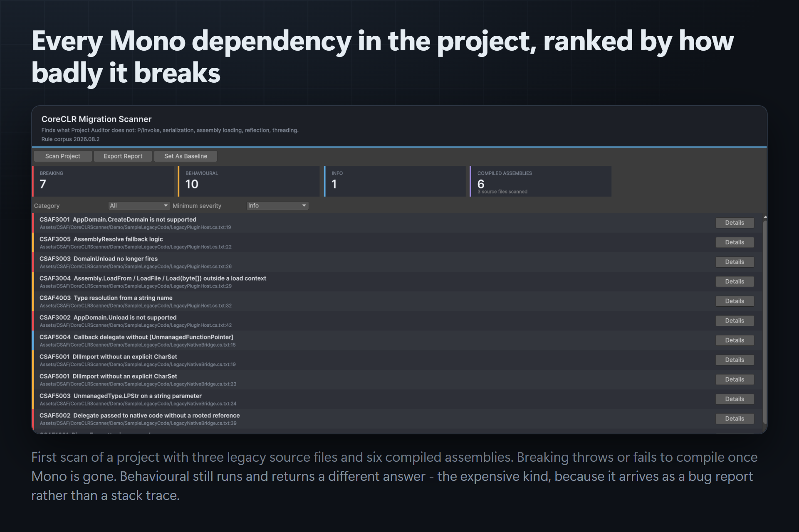Open Details for CSAF3002 AppDomain.Unload
This screenshot has width=799, height=532.
click(735, 320)
